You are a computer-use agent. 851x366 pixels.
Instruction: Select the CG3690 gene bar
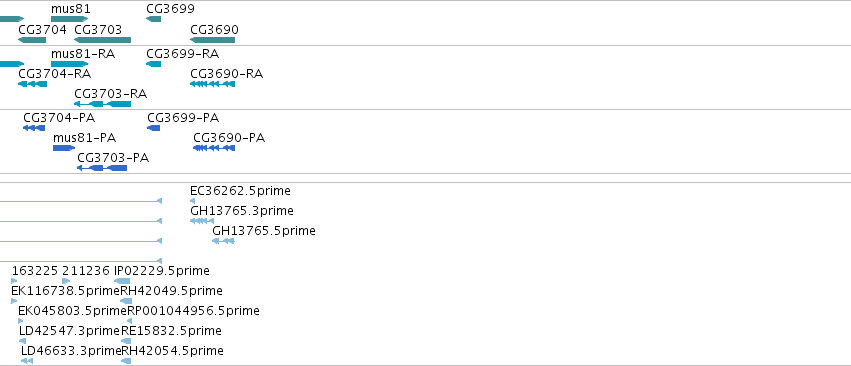tap(212, 40)
